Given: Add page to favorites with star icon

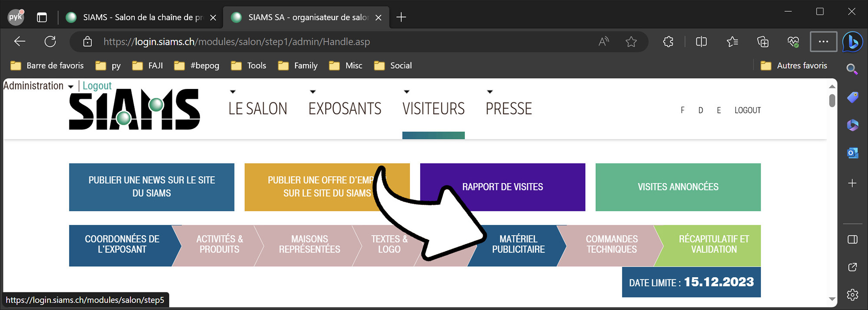Looking at the screenshot, I should point(631,42).
